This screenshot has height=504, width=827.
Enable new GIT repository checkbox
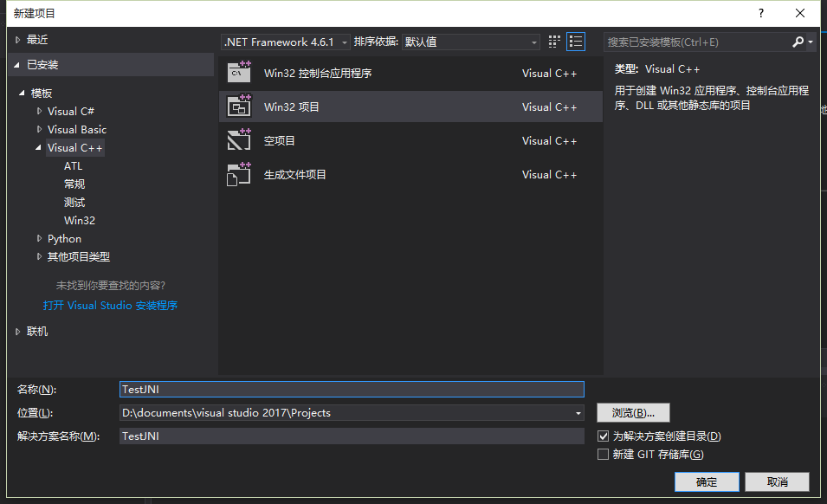pyautogui.click(x=604, y=455)
